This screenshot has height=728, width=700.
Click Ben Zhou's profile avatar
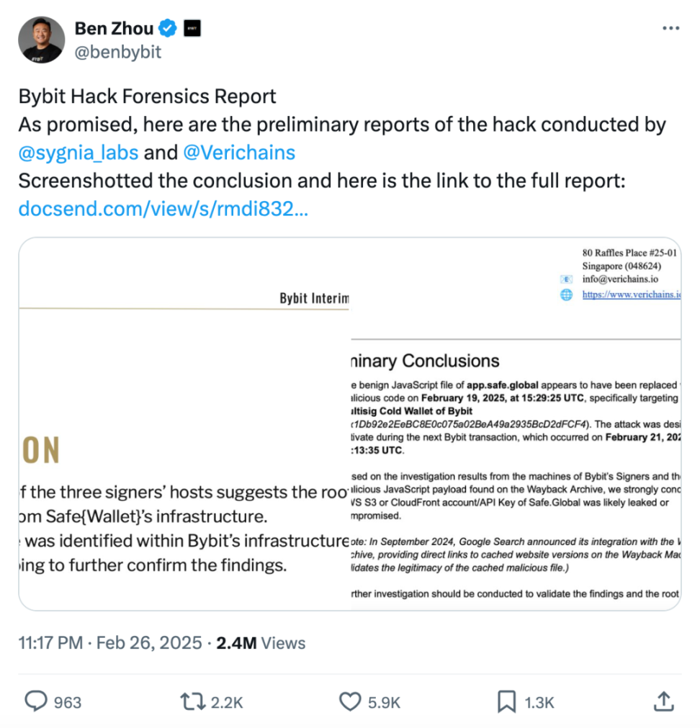(x=41, y=40)
